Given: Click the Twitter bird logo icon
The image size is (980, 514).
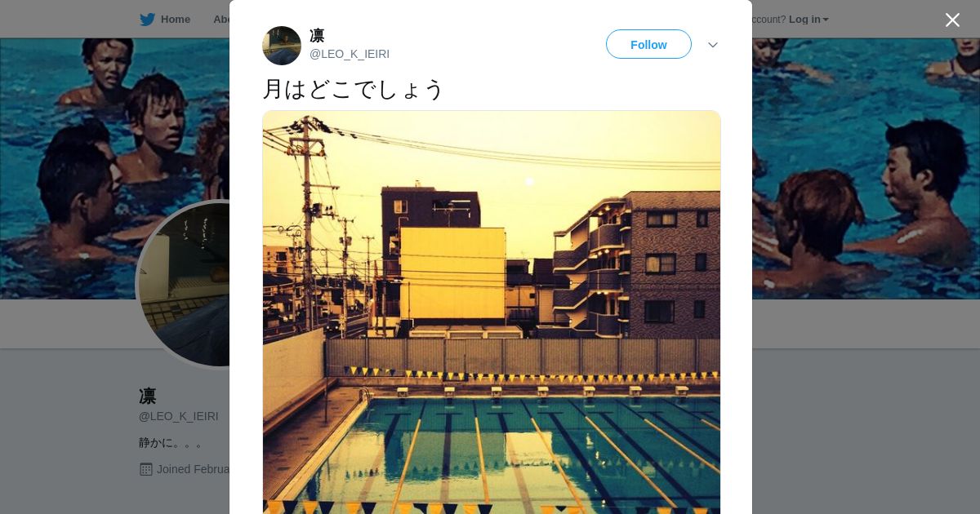Looking at the screenshot, I should point(147,20).
